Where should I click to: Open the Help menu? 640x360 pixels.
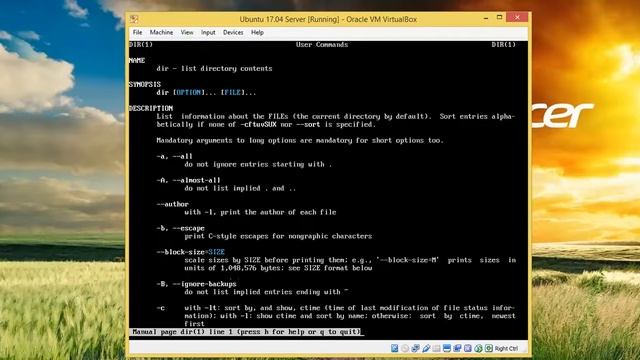click(x=257, y=32)
